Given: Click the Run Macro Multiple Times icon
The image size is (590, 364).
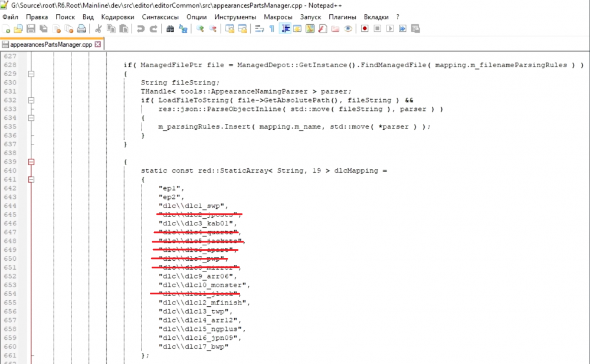Looking at the screenshot, I should (x=403, y=28).
